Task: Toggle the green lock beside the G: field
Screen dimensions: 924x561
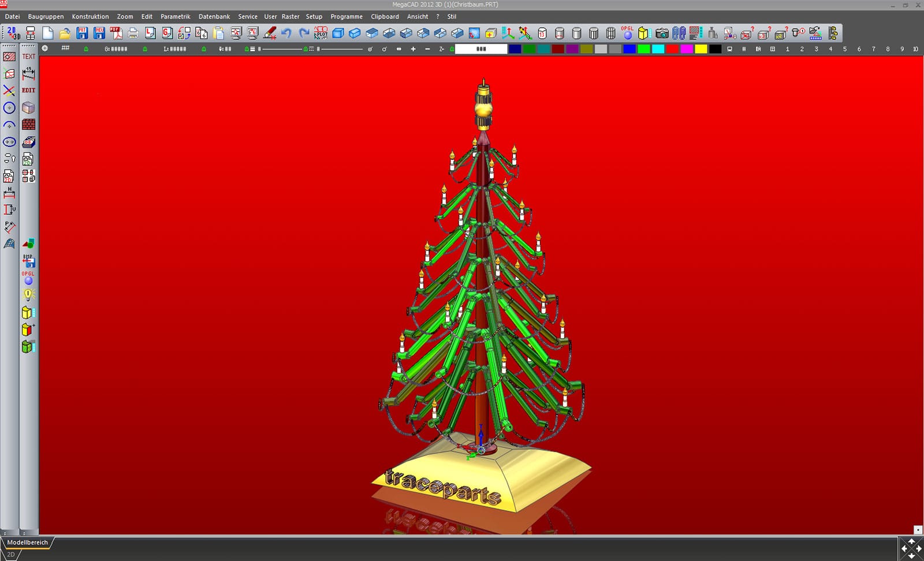Action: (86, 49)
